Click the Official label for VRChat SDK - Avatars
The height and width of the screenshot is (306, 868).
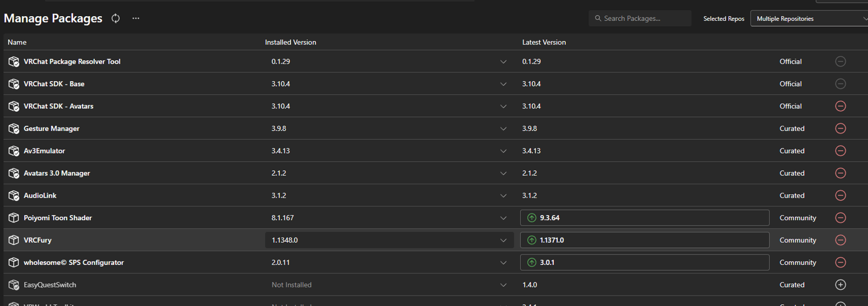click(790, 106)
